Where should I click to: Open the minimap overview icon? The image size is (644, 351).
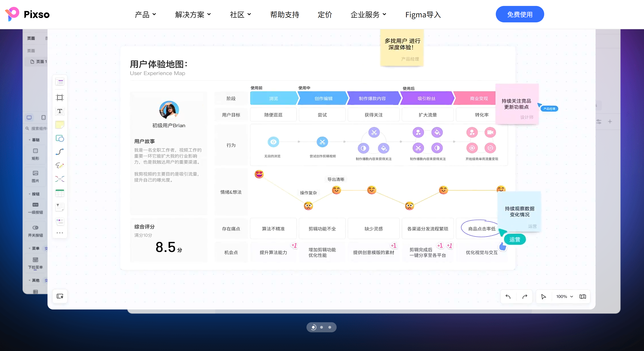point(583,296)
